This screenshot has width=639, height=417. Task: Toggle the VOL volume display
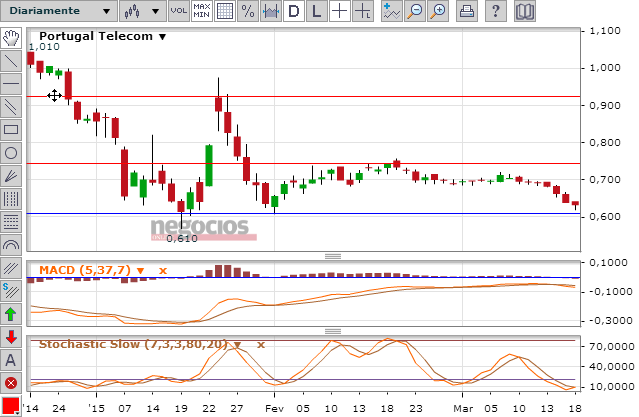pyautogui.click(x=179, y=11)
